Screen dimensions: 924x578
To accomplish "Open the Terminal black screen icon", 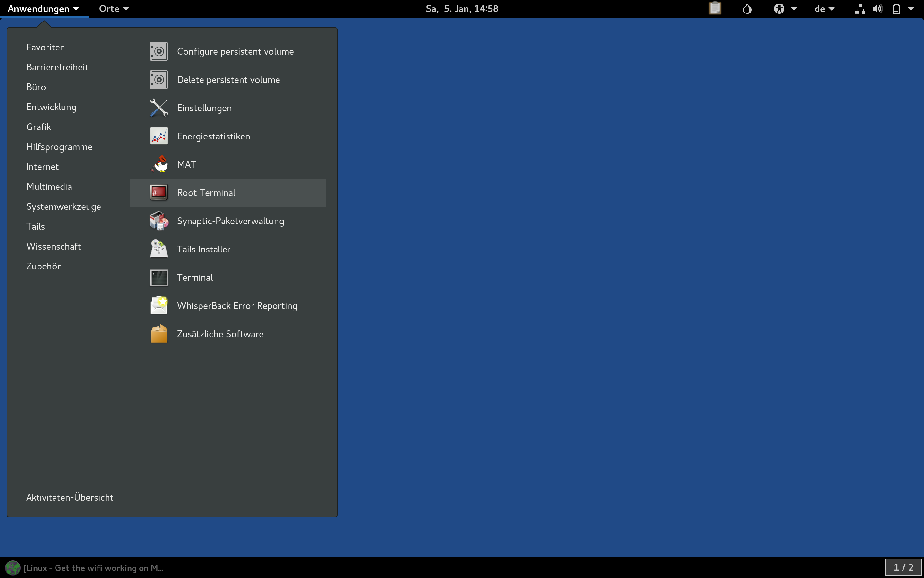I will [159, 277].
